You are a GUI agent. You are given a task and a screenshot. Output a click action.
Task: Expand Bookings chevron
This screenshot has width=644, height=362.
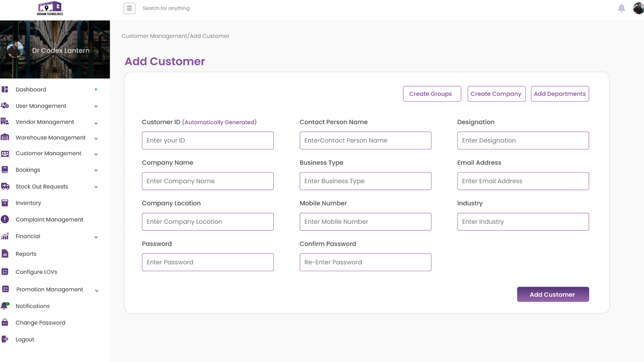coord(96,170)
